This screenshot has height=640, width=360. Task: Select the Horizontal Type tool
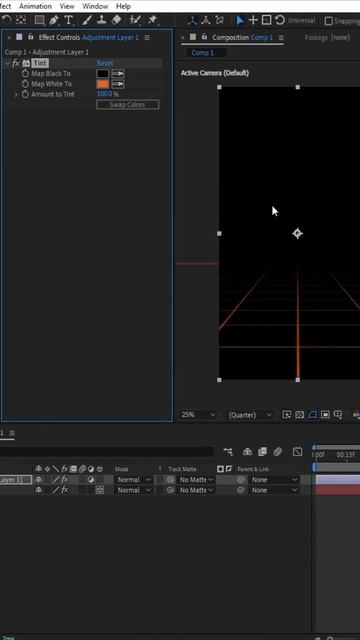[x=69, y=20]
